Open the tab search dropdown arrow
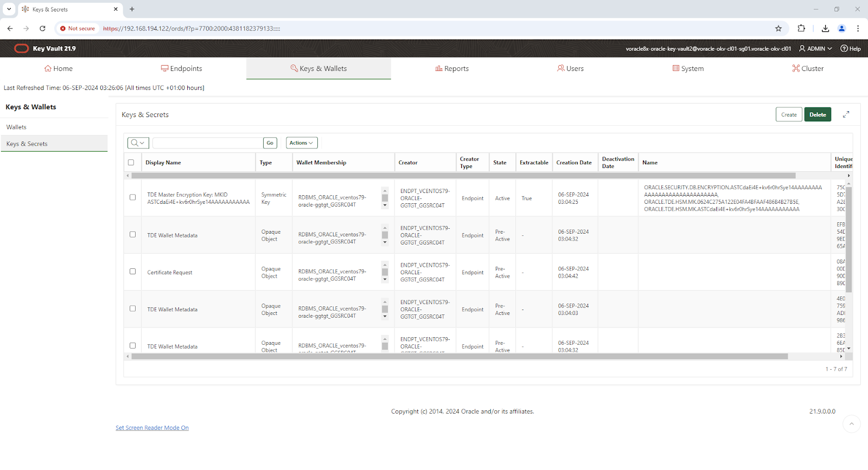Screen dimensions: 868x470 9,9
